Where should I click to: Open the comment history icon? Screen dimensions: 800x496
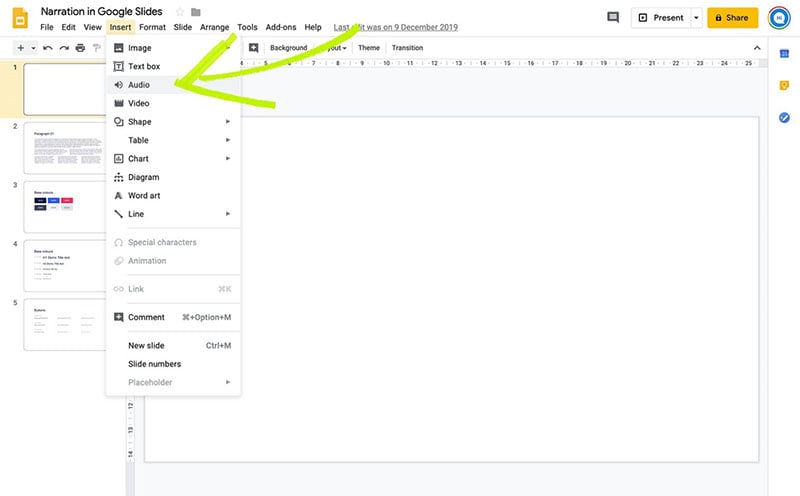[x=613, y=17]
